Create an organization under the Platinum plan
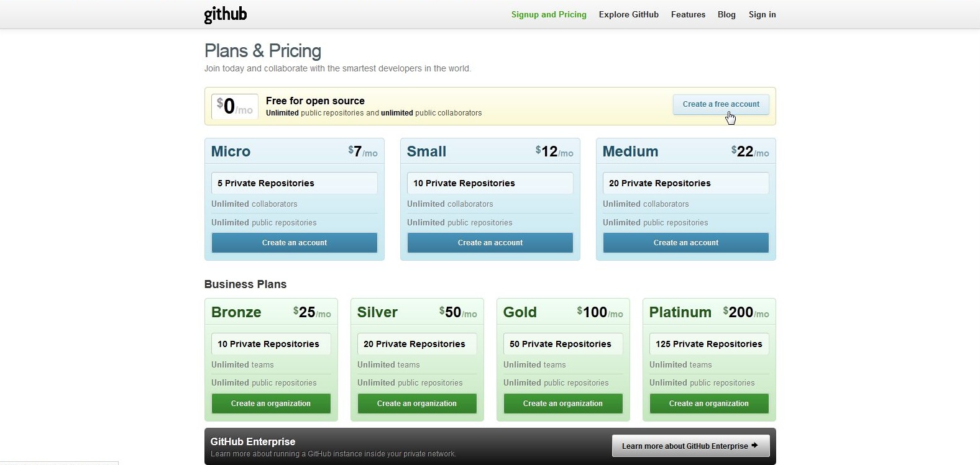This screenshot has width=980, height=465. (x=709, y=404)
